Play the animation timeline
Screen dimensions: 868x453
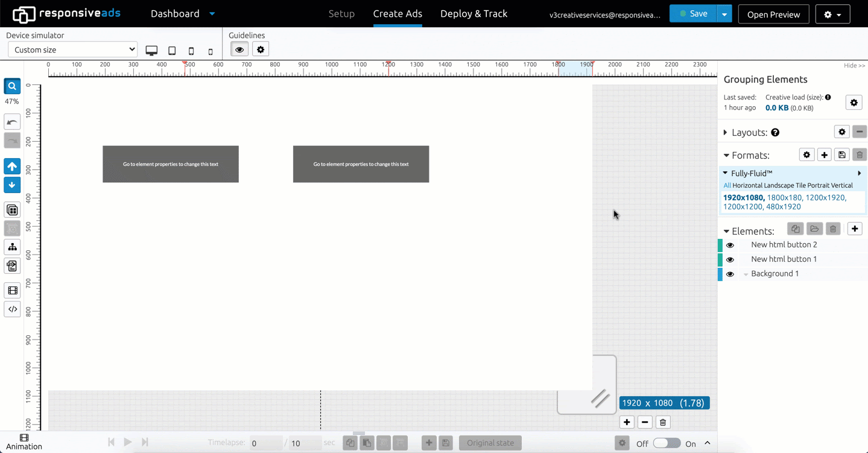pos(128,442)
